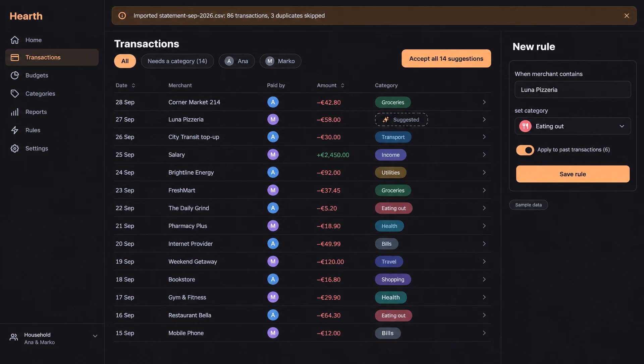Click Marko's avatar on Salary row

click(273, 155)
